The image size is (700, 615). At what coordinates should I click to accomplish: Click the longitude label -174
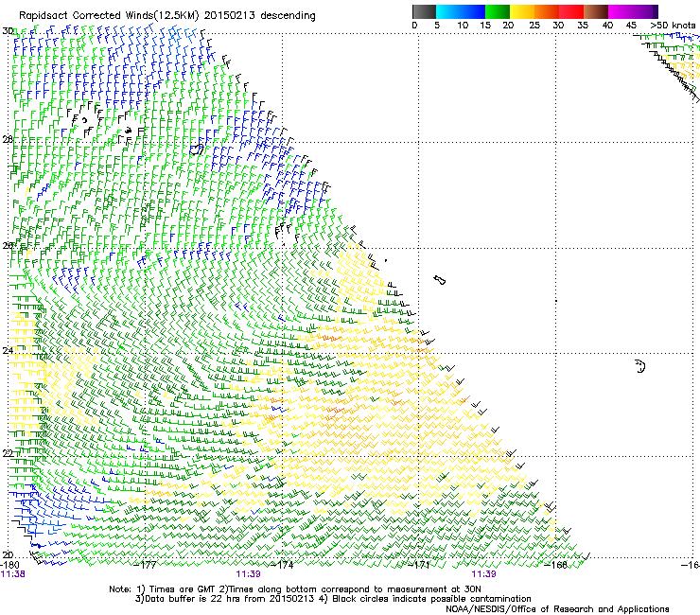pos(283,565)
